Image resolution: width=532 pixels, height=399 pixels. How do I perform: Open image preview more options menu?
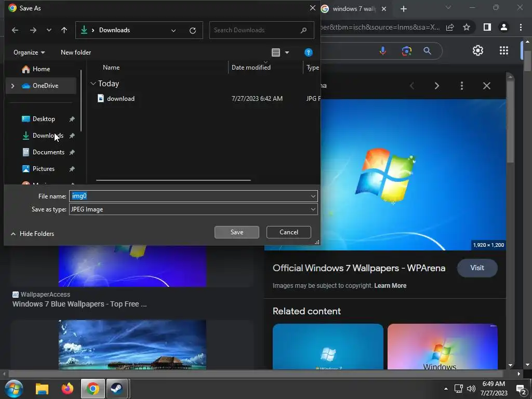pyautogui.click(x=462, y=86)
